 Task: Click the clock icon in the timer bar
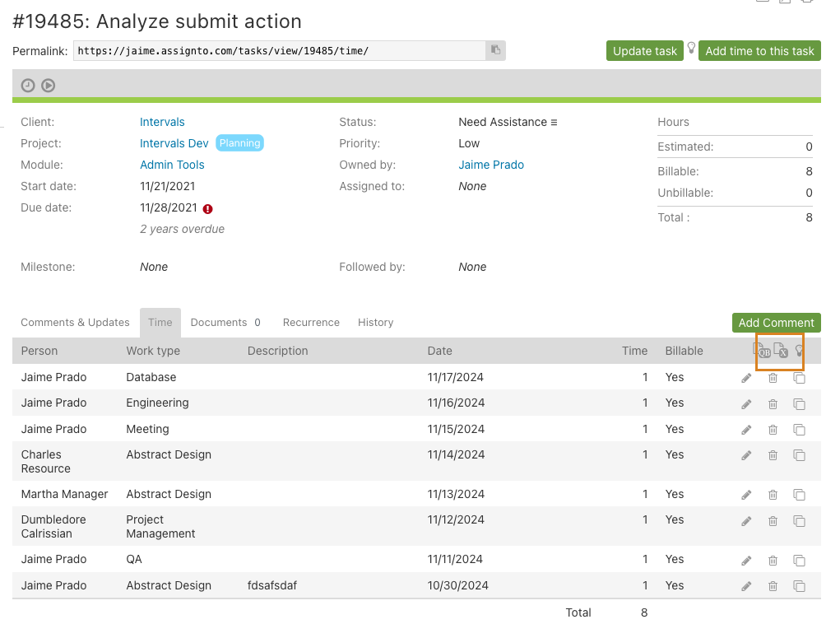point(28,85)
